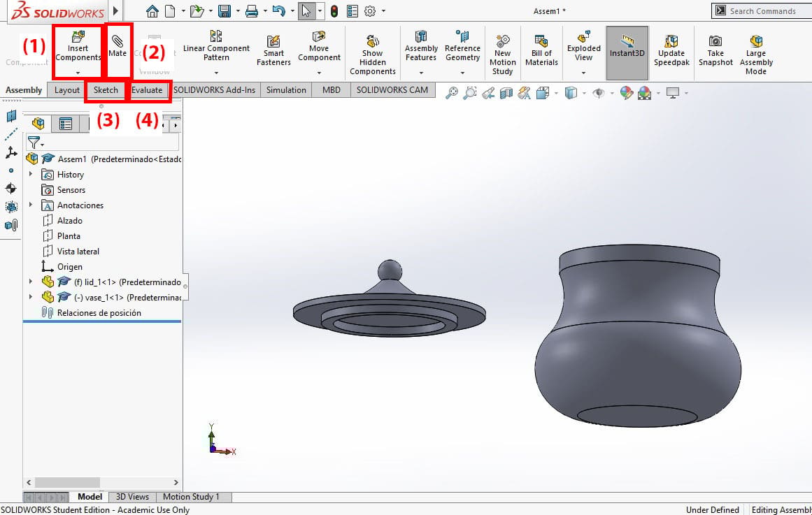
Task: Switch to the Motion Study 1 tab
Action: pyautogui.click(x=191, y=497)
